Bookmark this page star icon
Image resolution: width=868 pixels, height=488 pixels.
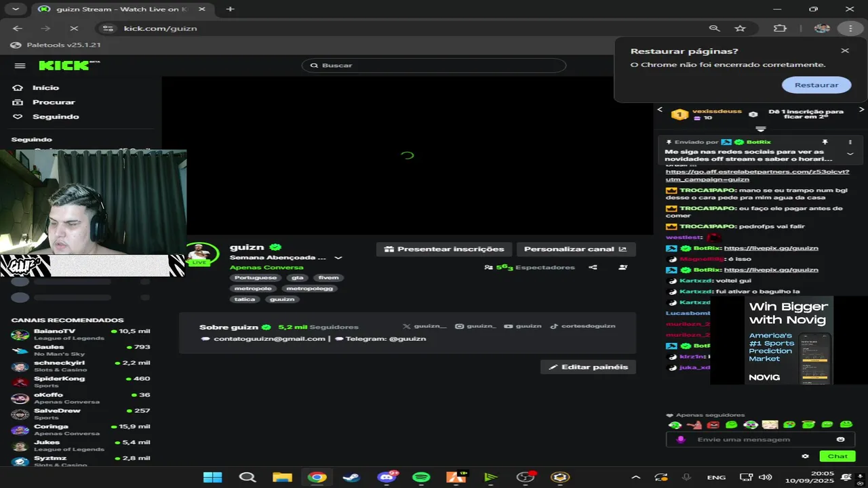click(740, 28)
